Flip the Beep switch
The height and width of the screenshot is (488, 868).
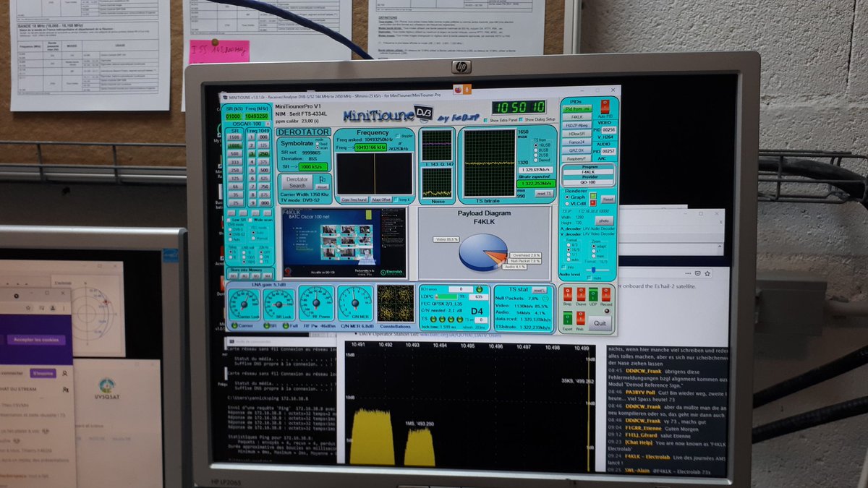(x=567, y=295)
